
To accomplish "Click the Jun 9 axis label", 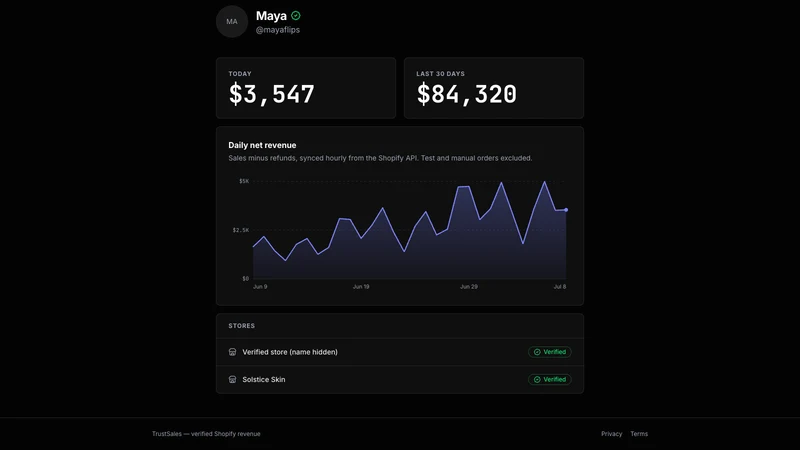I will (260, 287).
